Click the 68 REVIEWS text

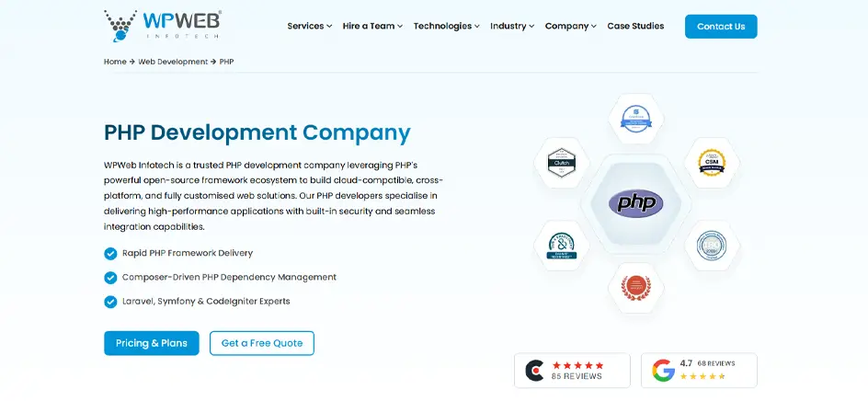tap(716, 363)
